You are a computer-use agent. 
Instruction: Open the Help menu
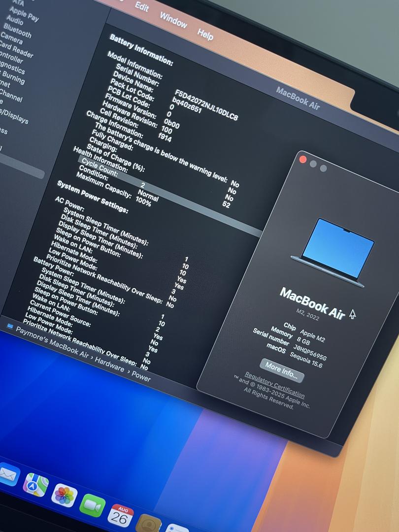pyautogui.click(x=205, y=34)
